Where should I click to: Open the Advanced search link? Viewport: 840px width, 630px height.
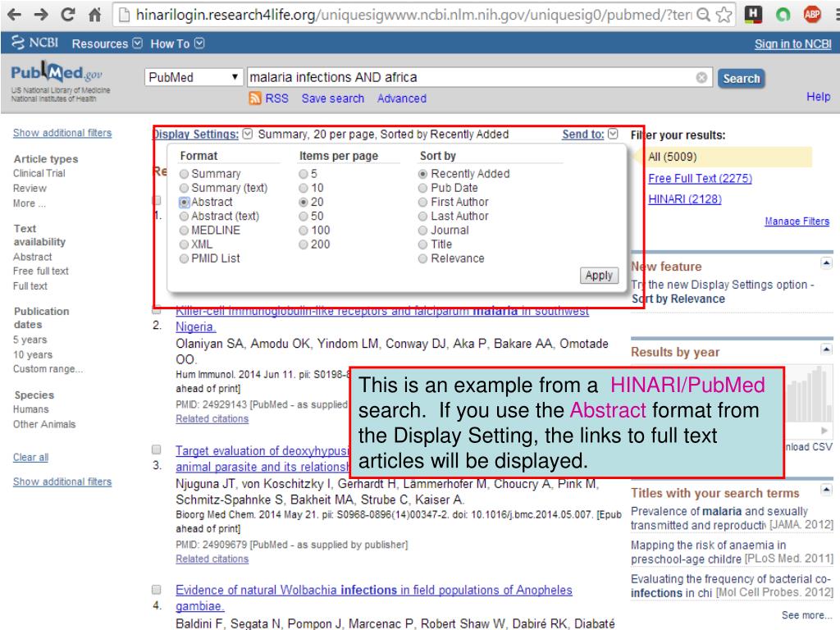[401, 98]
